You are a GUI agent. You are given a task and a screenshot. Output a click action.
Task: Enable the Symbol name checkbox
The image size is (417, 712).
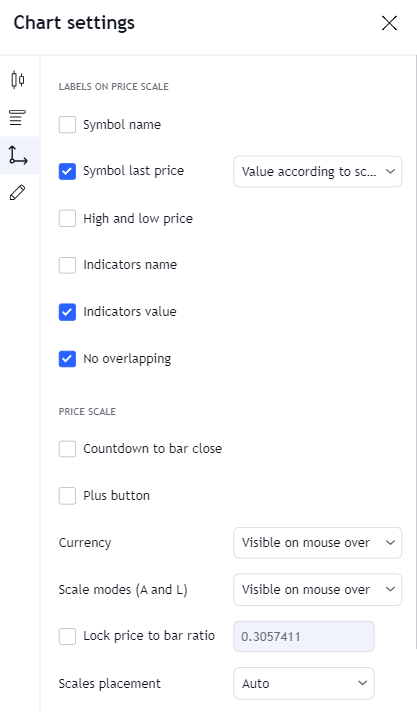pos(67,125)
